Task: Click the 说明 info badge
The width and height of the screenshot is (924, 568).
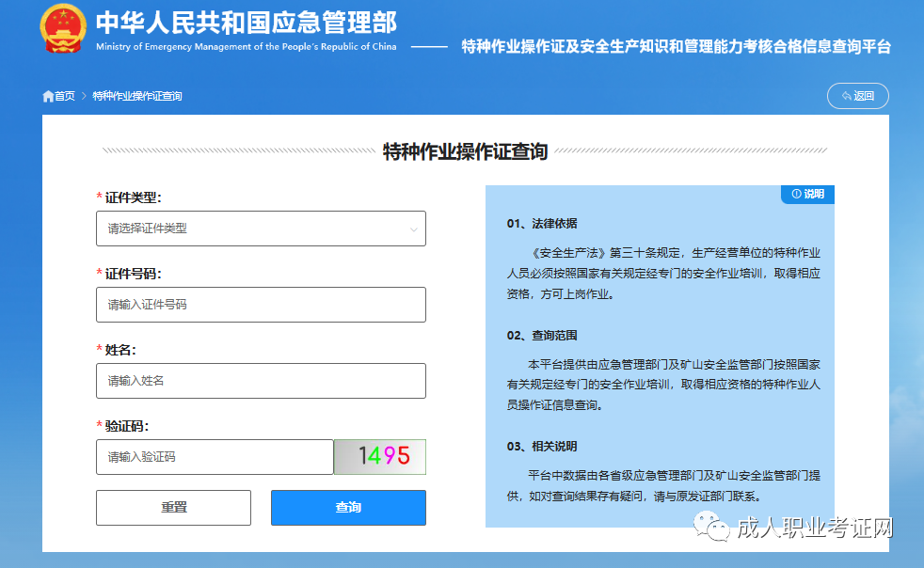Action: (807, 195)
